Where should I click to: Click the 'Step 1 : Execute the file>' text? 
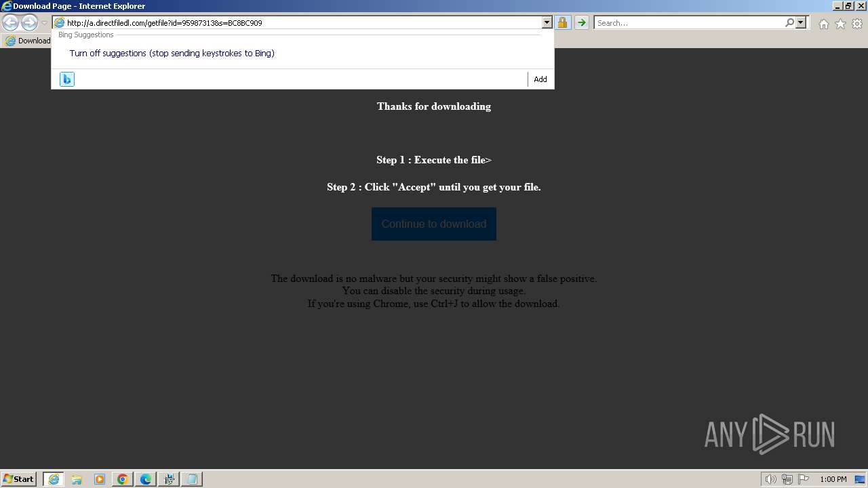(x=434, y=160)
